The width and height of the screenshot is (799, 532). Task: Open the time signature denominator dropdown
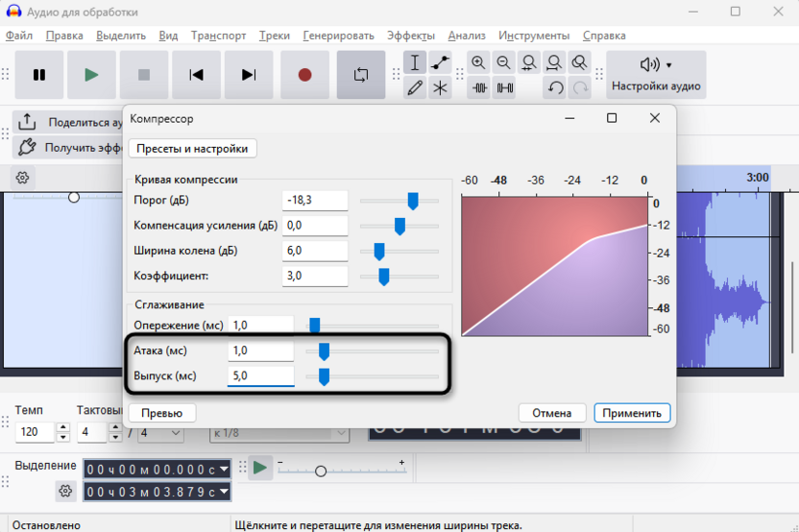(x=160, y=432)
